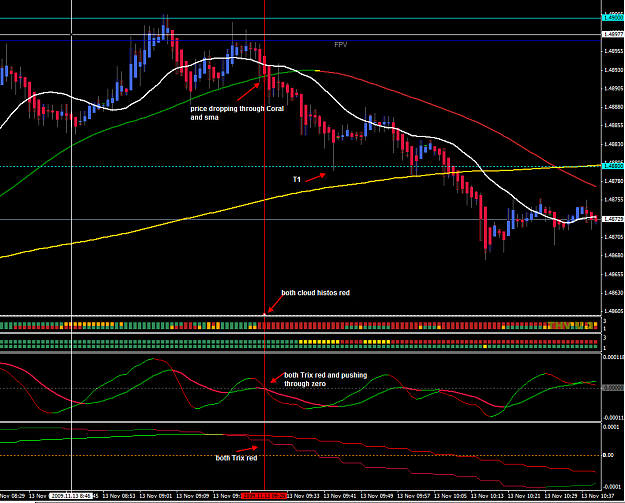Click the 1.48955 price axis value
This screenshot has width=625, height=503.
point(613,51)
